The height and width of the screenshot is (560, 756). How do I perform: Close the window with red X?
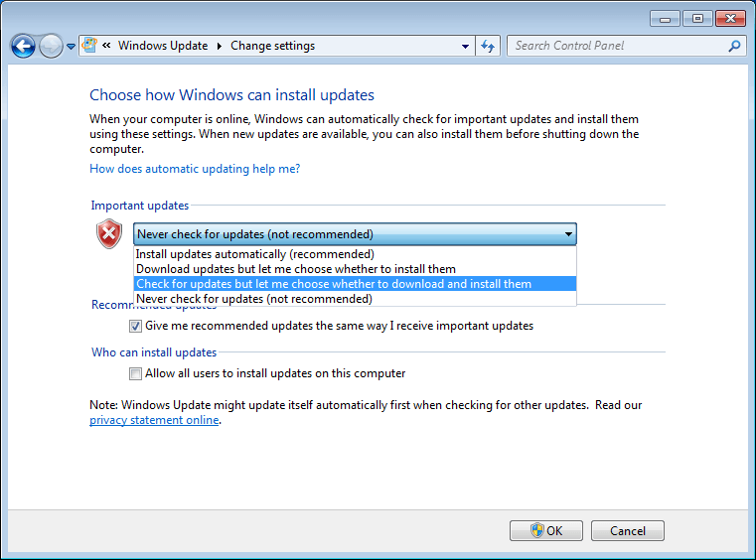(x=730, y=18)
